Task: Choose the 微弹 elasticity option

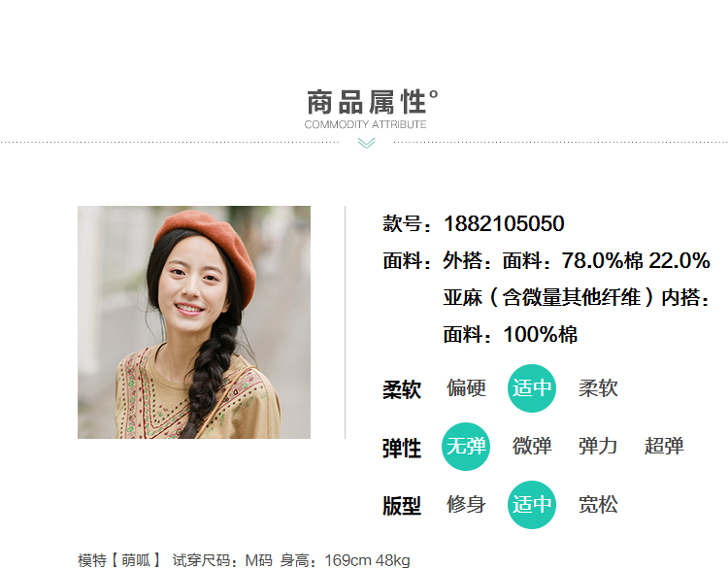Action: [x=532, y=446]
